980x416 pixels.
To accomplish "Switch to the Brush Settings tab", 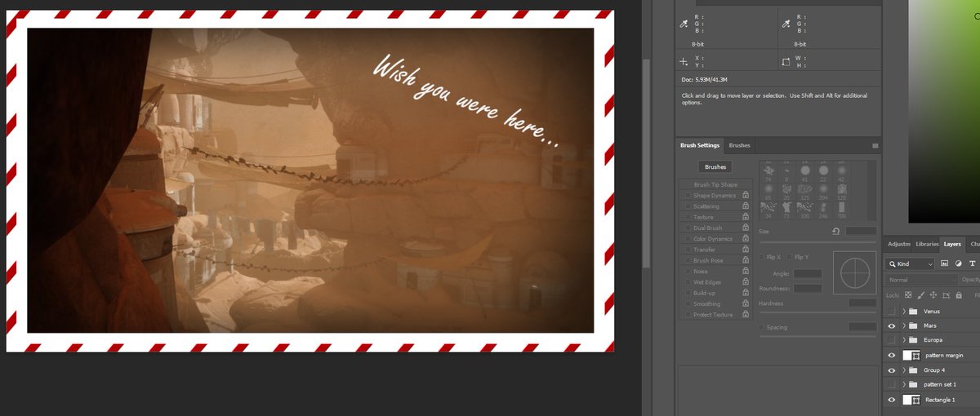I will (700, 145).
